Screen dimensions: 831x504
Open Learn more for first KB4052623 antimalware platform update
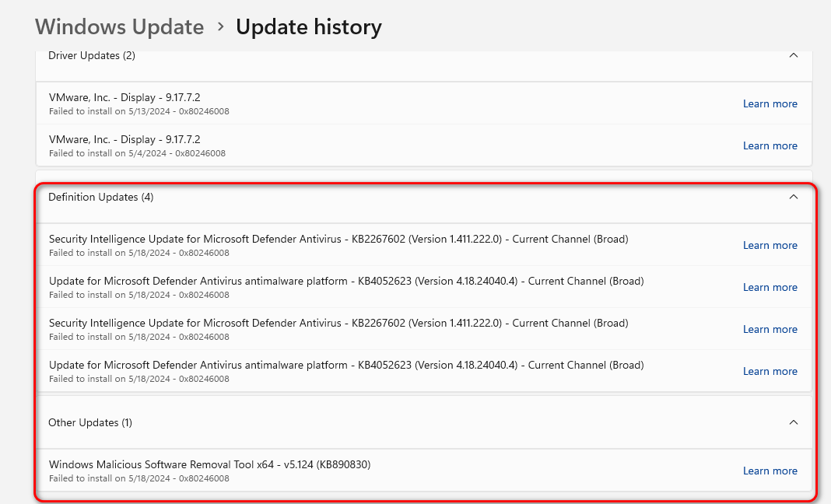pos(770,287)
